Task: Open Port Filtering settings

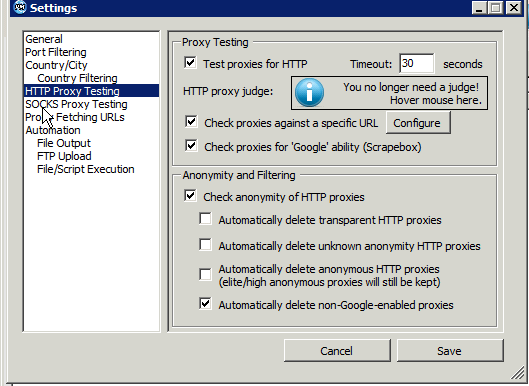Action: coord(56,52)
